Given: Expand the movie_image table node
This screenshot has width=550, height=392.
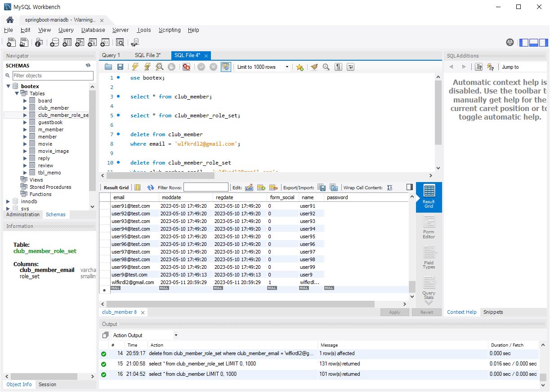Looking at the screenshot, I should point(25,151).
